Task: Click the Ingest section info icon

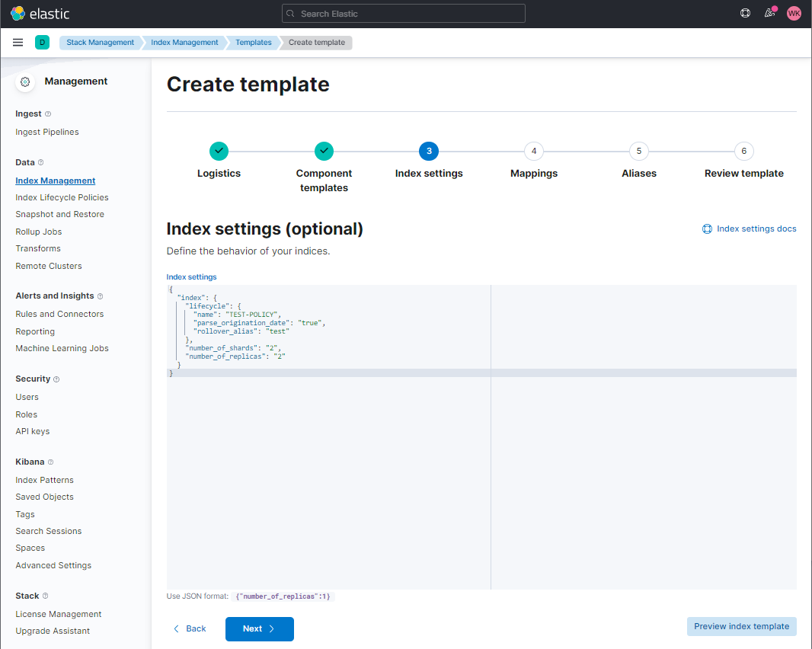Action: [48, 114]
